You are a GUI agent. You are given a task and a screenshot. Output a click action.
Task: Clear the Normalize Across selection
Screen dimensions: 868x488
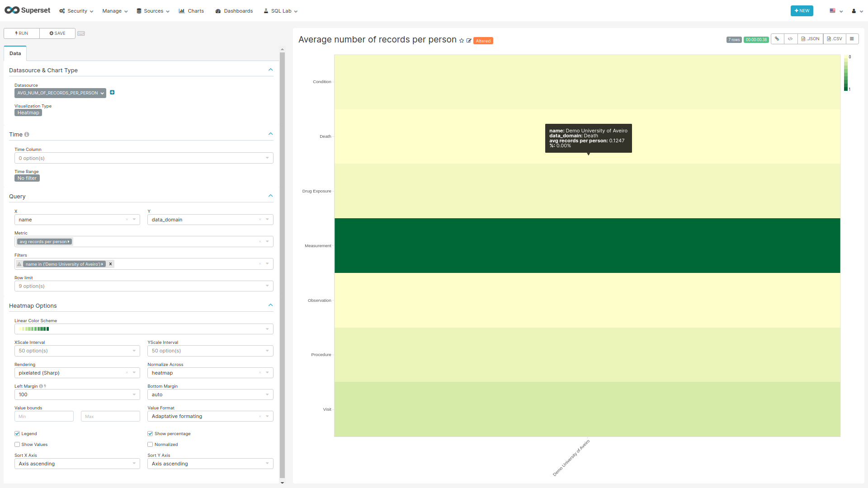[260, 373]
